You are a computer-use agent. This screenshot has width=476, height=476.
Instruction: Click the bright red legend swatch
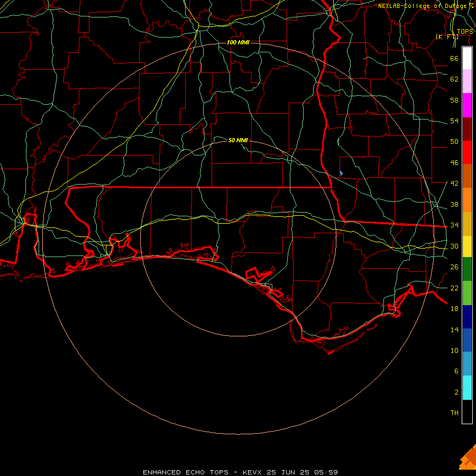[467, 152]
